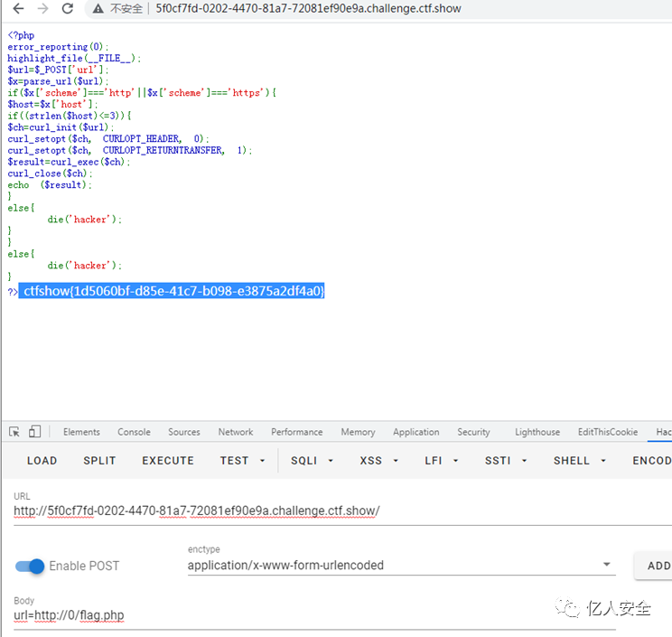
Task: Switch to the Elements tab
Action: 81,432
